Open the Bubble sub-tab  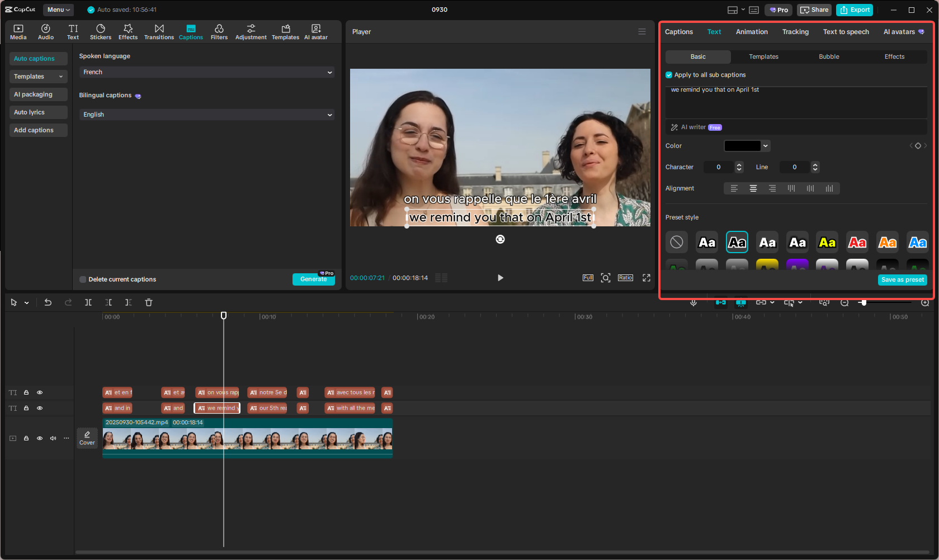pyautogui.click(x=829, y=56)
